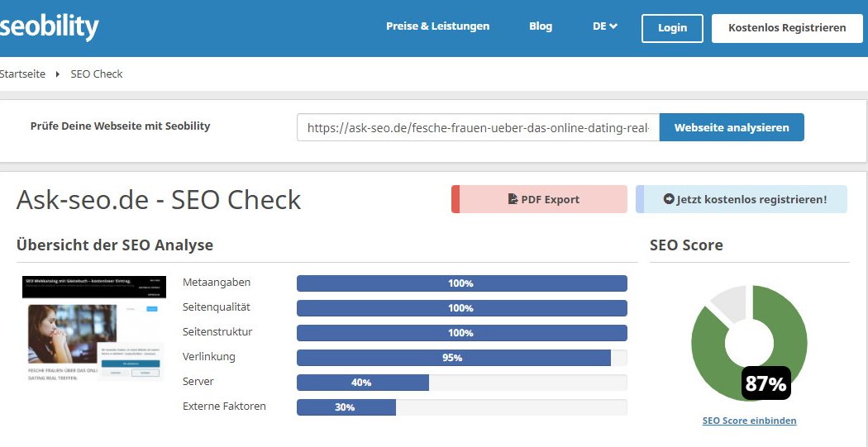
Task: Click Webseite analysieren button
Action: click(x=732, y=128)
